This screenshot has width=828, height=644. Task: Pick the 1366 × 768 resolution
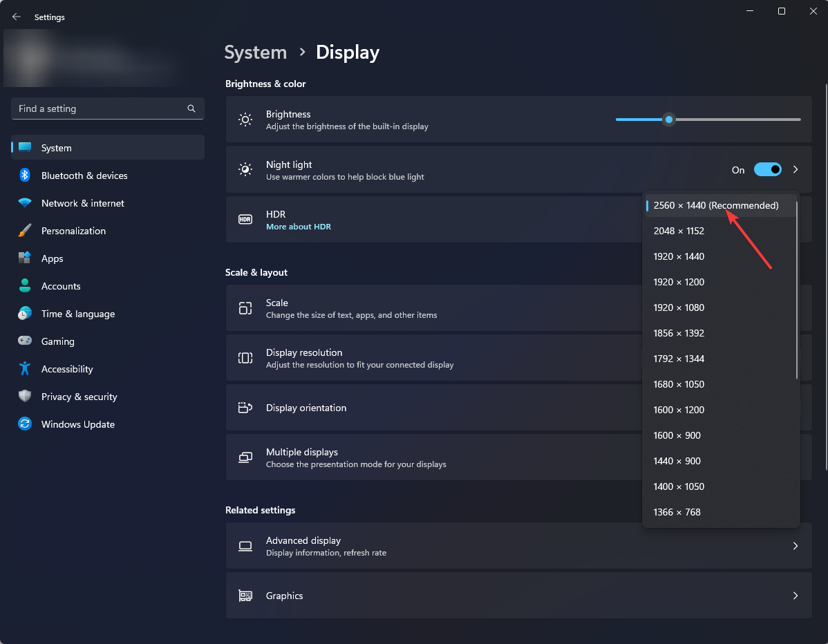point(720,513)
